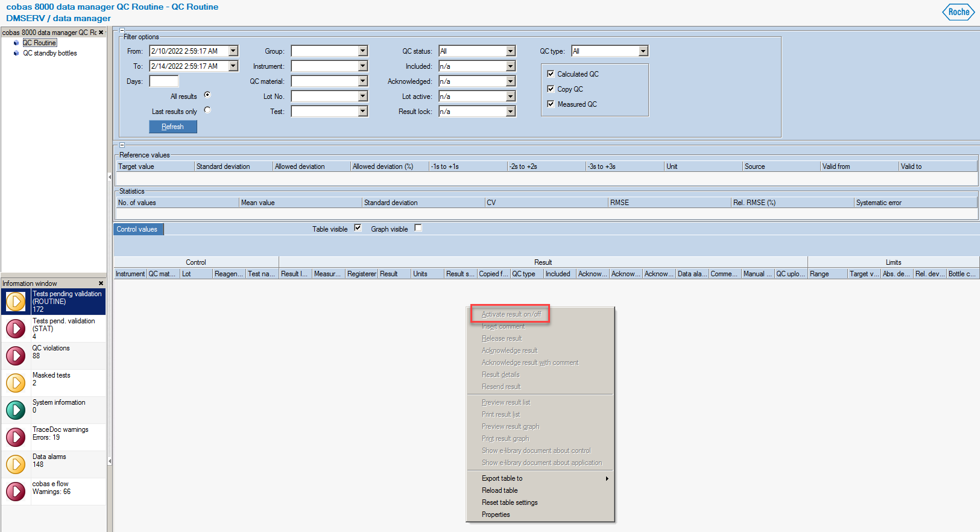The width and height of the screenshot is (980, 532).
Task: Expand the Instrument dropdown
Action: [362, 66]
